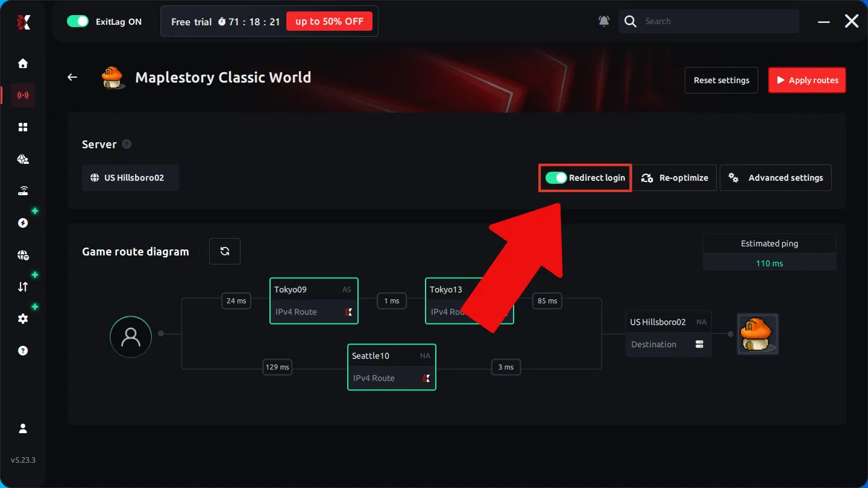Screen dimensions: 868x488
Task: Click the up to 50% OFF offer
Action: [330, 21]
